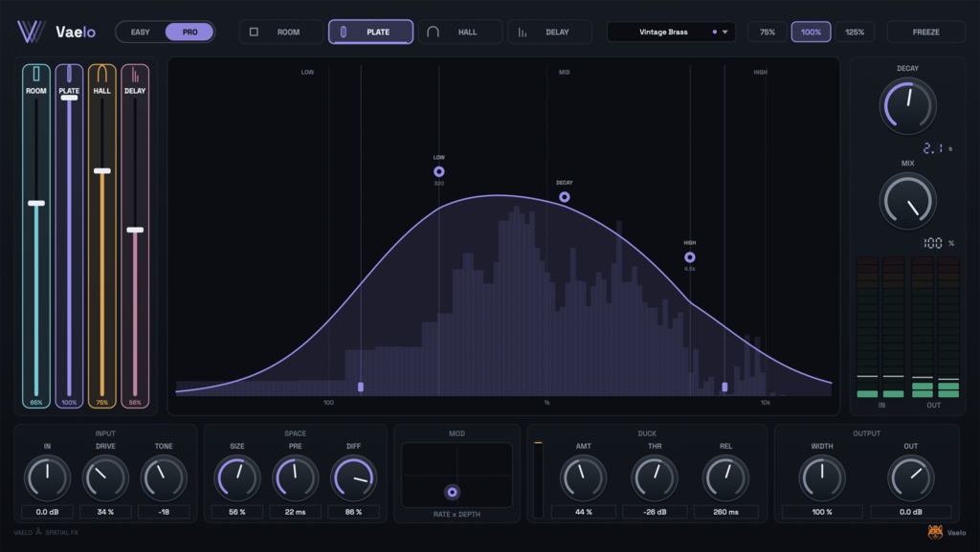Viewport: 980px width, 552px height.
Task: Click the SIZE knob
Action: [237, 477]
